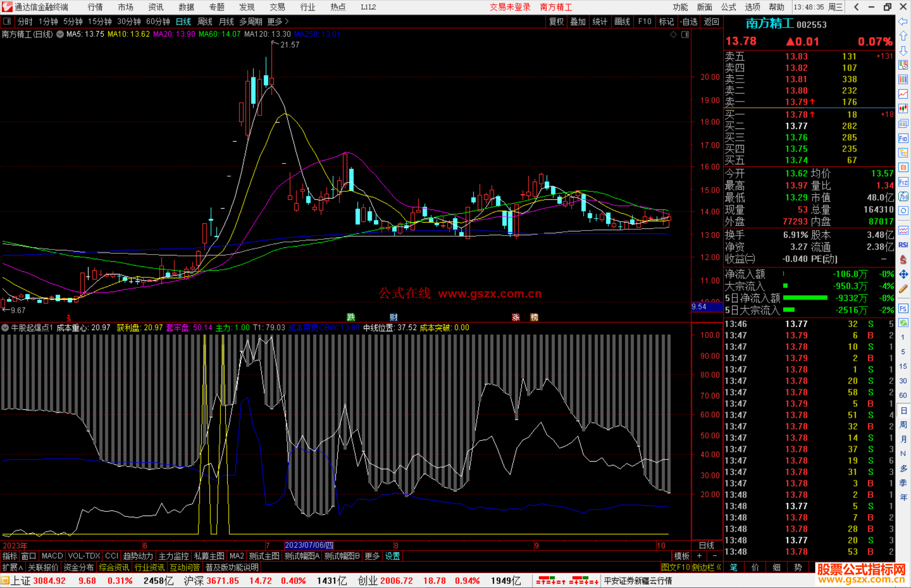Toggle the left panel icon beside 分时
The width and height of the screenshot is (911, 588).
tap(7, 21)
